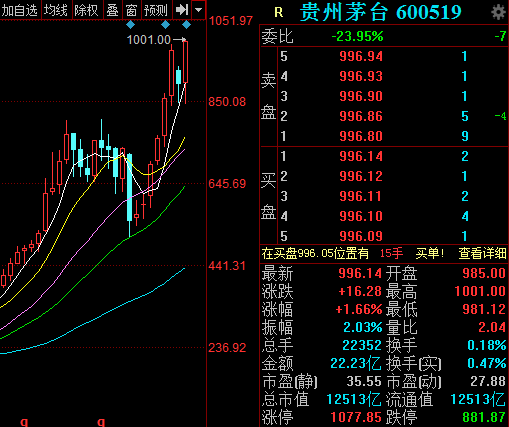Click the skip-to-end arrow icon

182,10
